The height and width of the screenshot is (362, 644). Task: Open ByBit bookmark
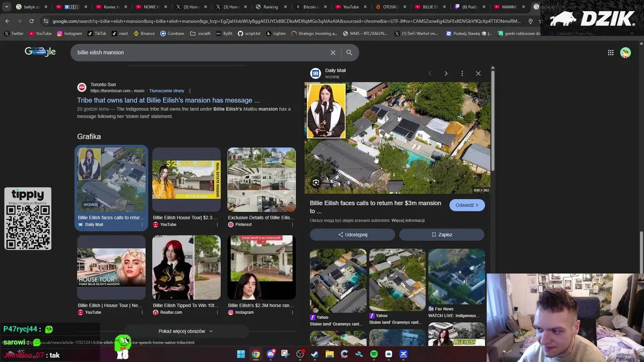tap(224, 34)
